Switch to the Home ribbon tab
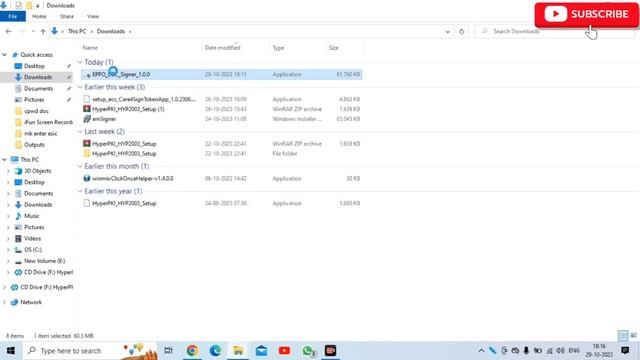Image resolution: width=640 pixels, height=360 pixels. point(39,16)
